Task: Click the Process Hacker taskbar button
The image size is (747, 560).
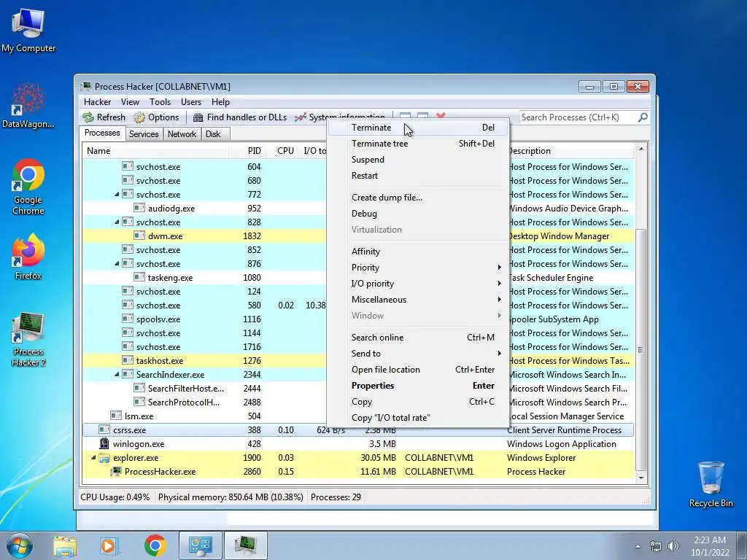Action: click(x=245, y=545)
